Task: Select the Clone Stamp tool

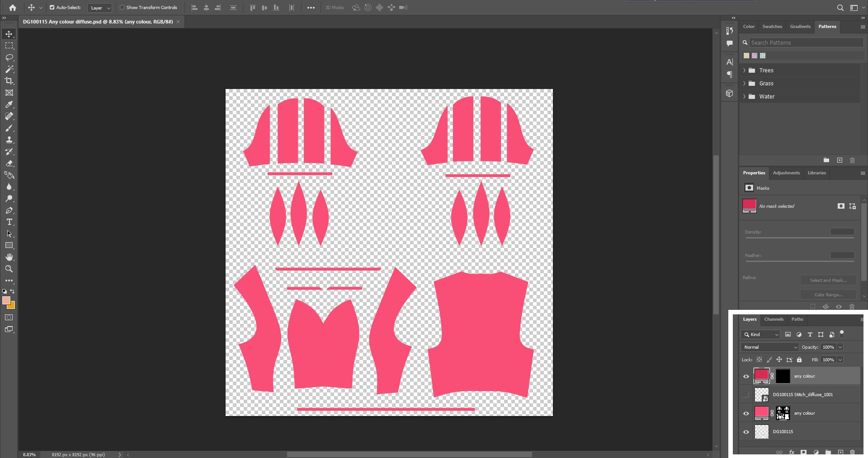Action: [x=9, y=140]
